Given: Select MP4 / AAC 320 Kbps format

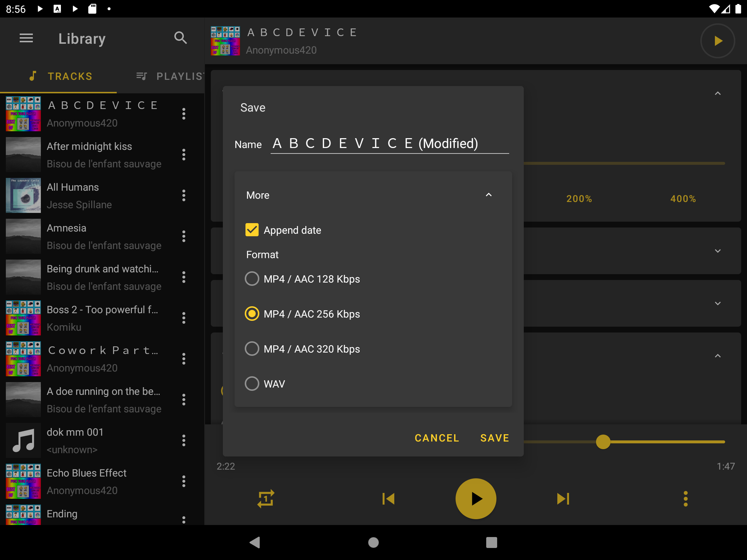Looking at the screenshot, I should (252, 349).
